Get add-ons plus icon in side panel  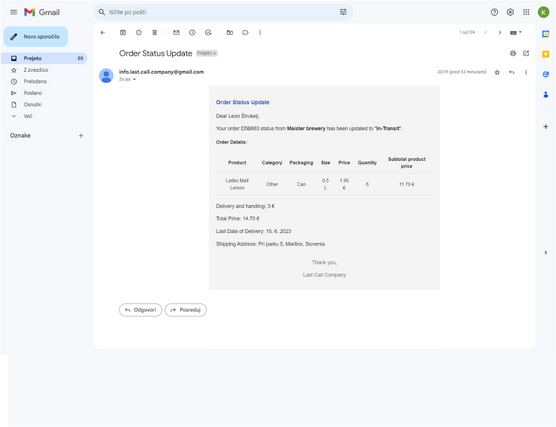tap(546, 127)
